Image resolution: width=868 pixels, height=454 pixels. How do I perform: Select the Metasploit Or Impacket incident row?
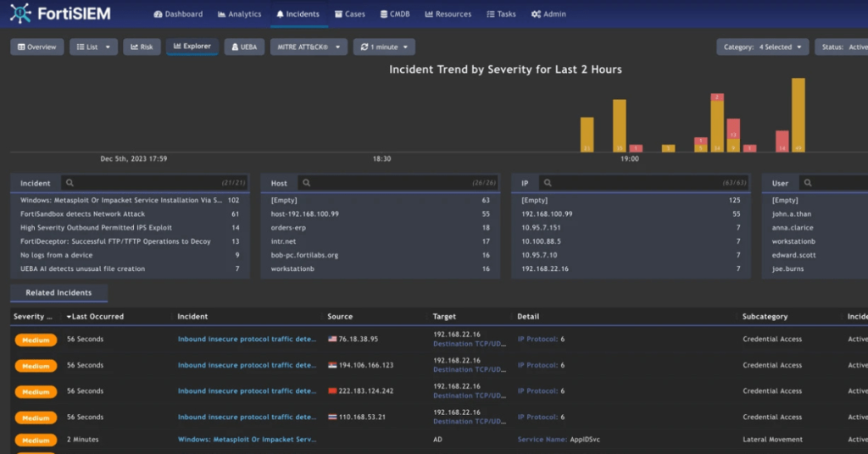click(130, 200)
